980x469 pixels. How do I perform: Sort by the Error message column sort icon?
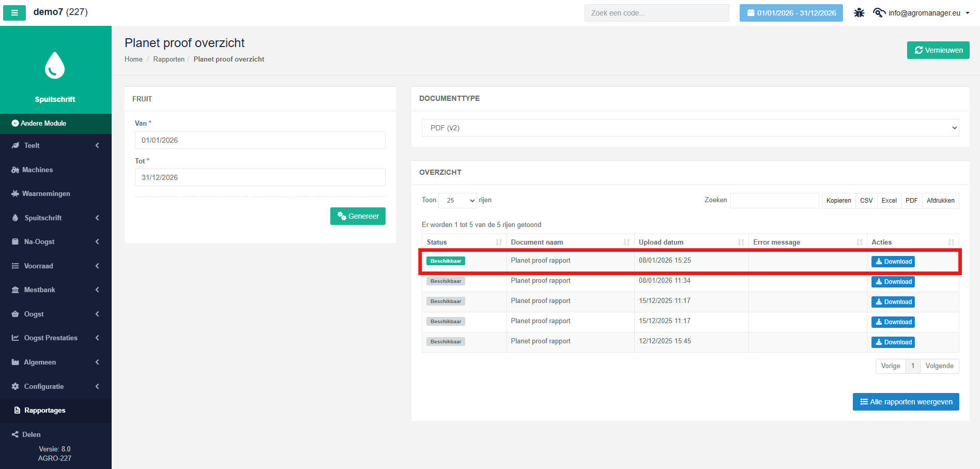pyautogui.click(x=860, y=242)
